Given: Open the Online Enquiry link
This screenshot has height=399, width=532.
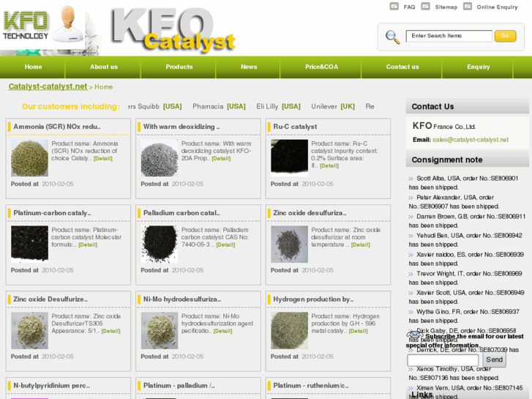Looking at the screenshot, I should [x=497, y=7].
